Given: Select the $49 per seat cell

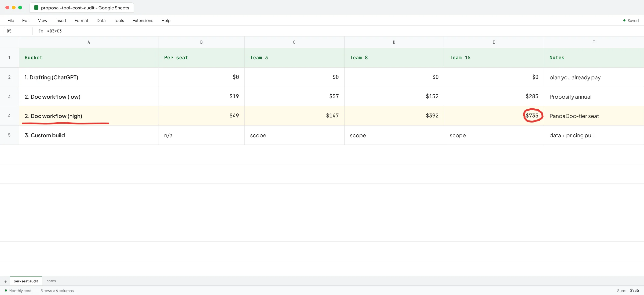Looking at the screenshot, I should coord(202,116).
